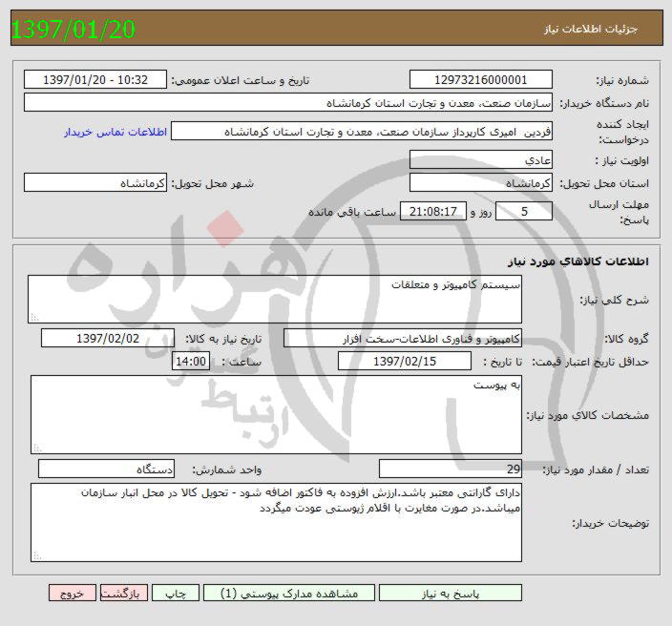Click the توضیحات خریدار text area
This screenshot has width=672, height=626.
pos(276,522)
